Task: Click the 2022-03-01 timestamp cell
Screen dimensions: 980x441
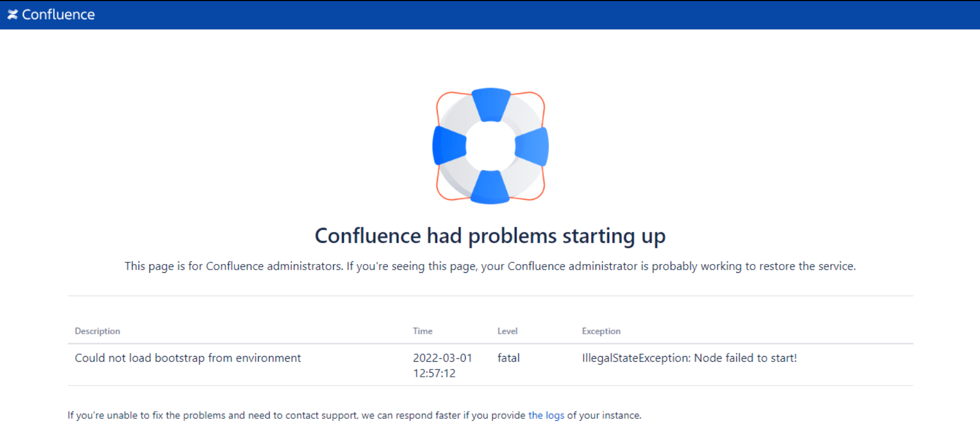Action: click(442, 365)
